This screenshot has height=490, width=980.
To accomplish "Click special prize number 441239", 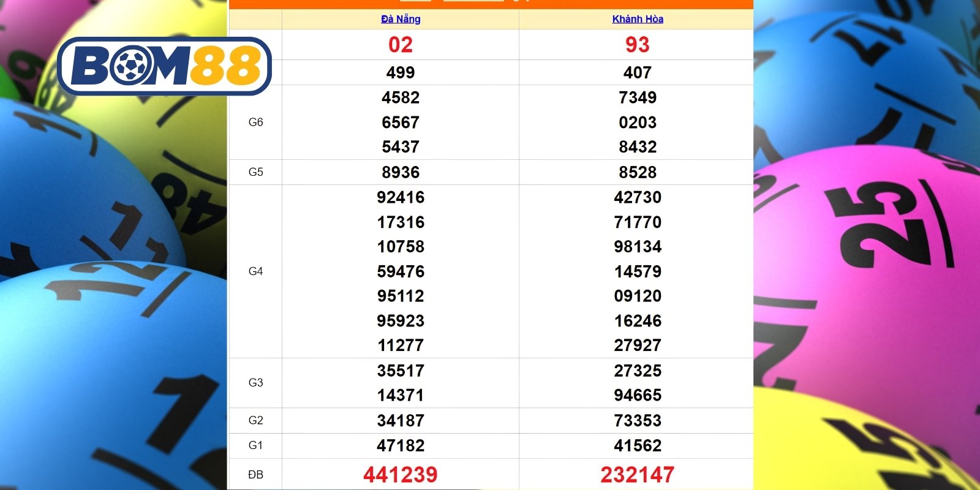I will [x=401, y=475].
